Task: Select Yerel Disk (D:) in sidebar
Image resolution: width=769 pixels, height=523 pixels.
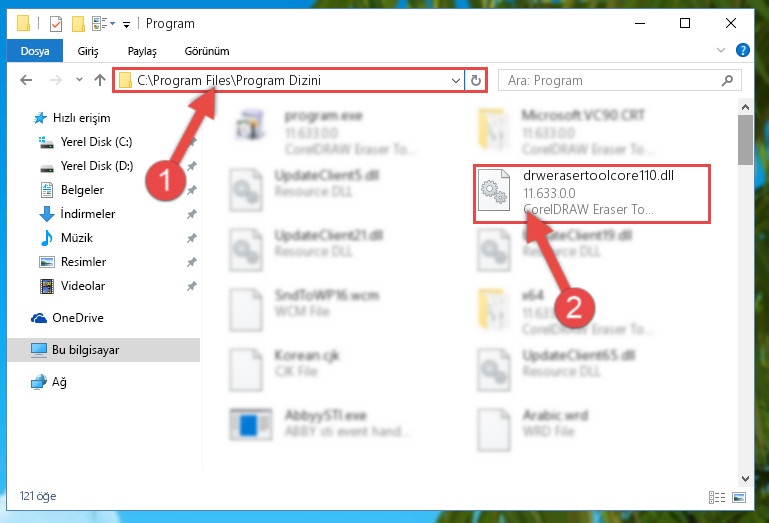Action: 97,166
